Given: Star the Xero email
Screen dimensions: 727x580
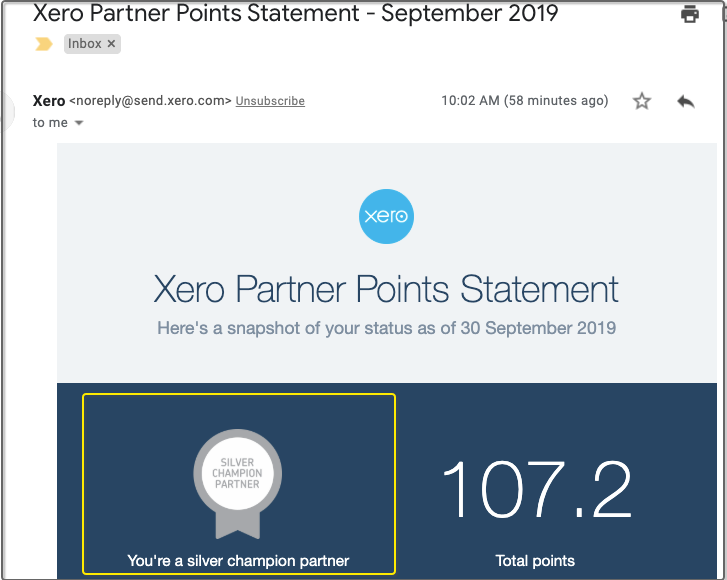Looking at the screenshot, I should (x=642, y=101).
